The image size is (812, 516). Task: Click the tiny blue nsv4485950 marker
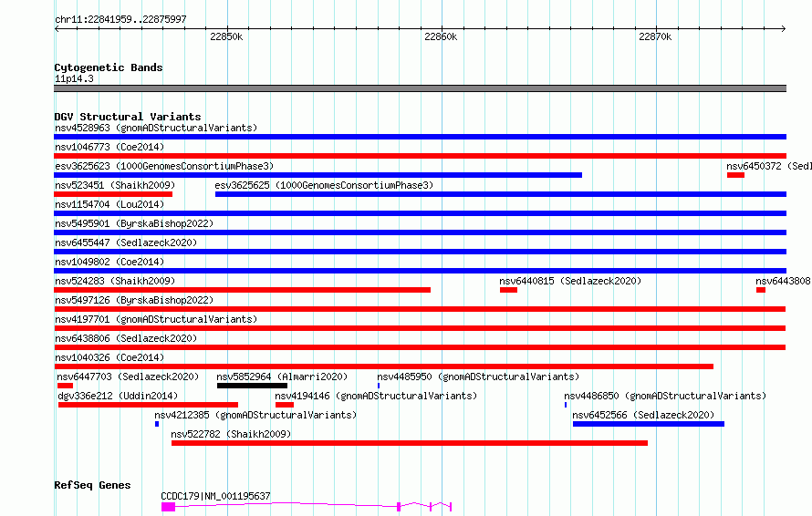(379, 386)
